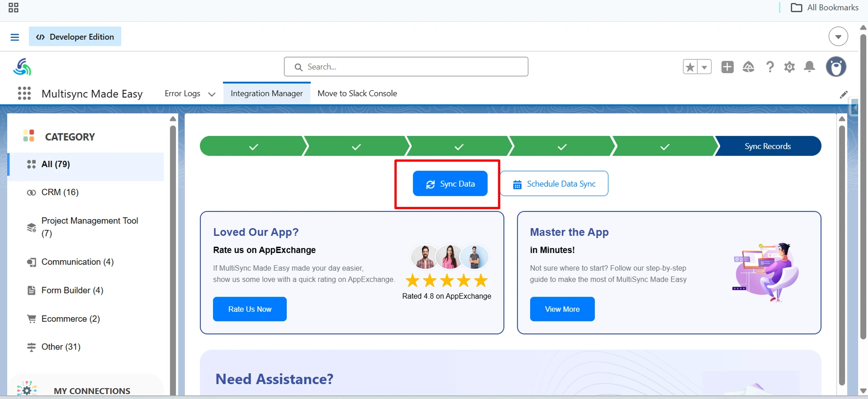This screenshot has width=868, height=399.
Task: Focus the Search field
Action: click(x=406, y=67)
